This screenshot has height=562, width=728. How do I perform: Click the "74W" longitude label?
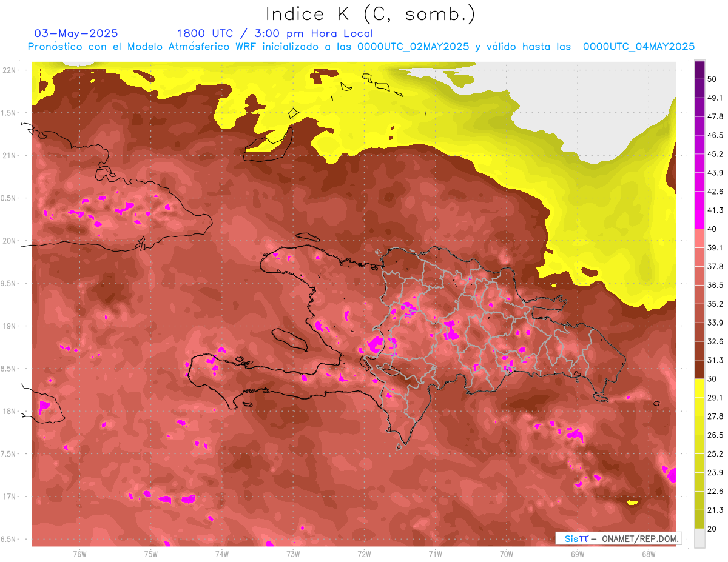pos(222,554)
